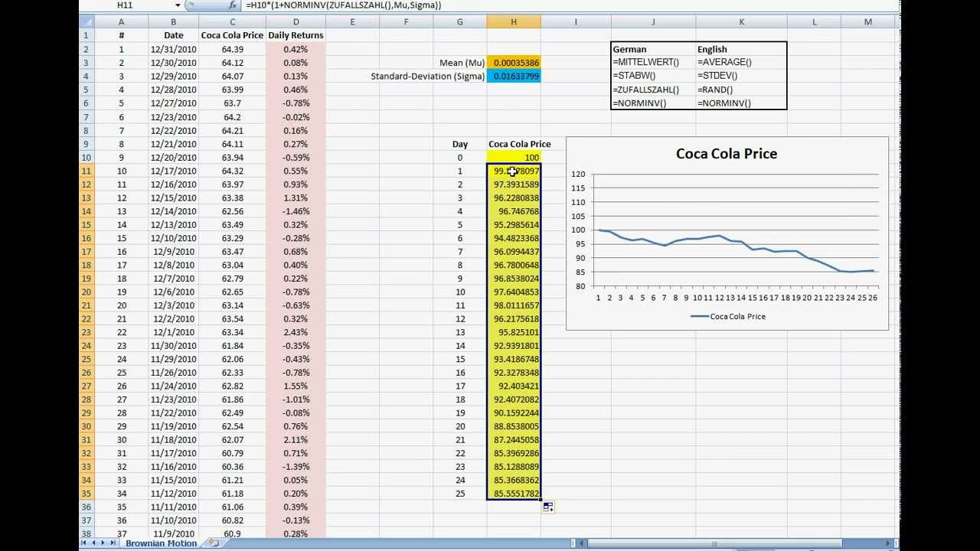The width and height of the screenshot is (980, 551).
Task: Select row header 9
Action: point(86,144)
